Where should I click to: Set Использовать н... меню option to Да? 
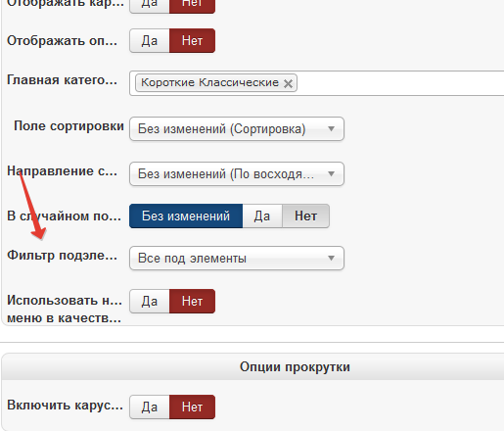click(x=150, y=301)
